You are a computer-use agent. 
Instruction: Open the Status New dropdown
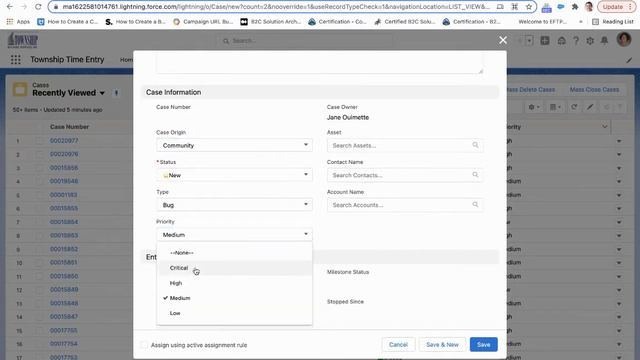(234, 175)
